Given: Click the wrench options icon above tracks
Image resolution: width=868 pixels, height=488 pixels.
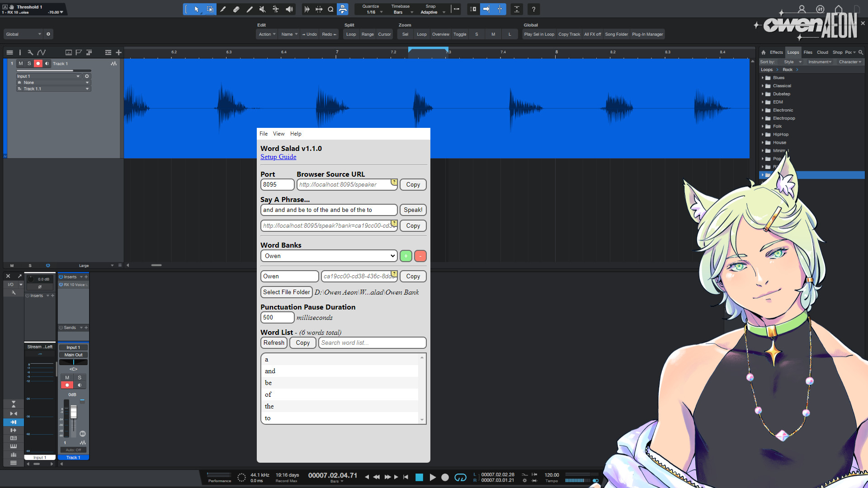Looking at the screenshot, I should point(30,52).
